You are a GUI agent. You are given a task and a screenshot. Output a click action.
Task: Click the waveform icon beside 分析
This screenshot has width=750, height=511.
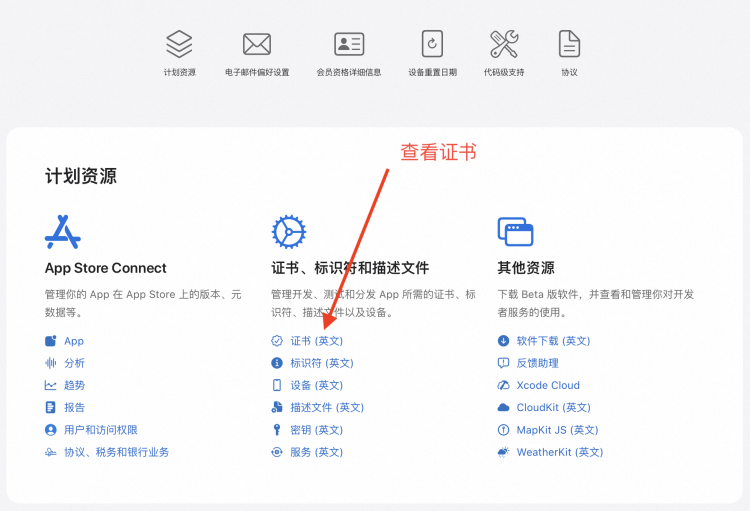coord(51,363)
